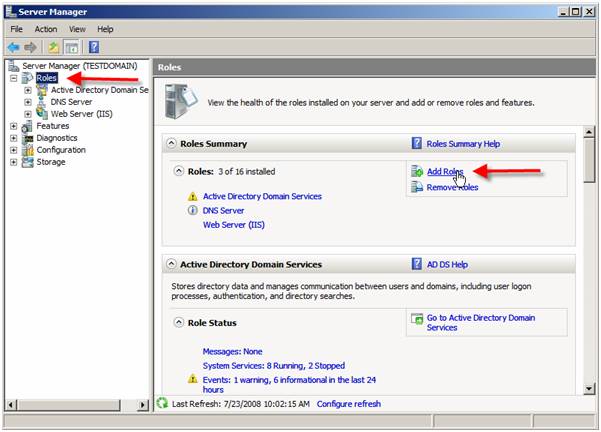Expand the DNS Server tree node
This screenshot has height=432, width=601.
[x=28, y=102]
